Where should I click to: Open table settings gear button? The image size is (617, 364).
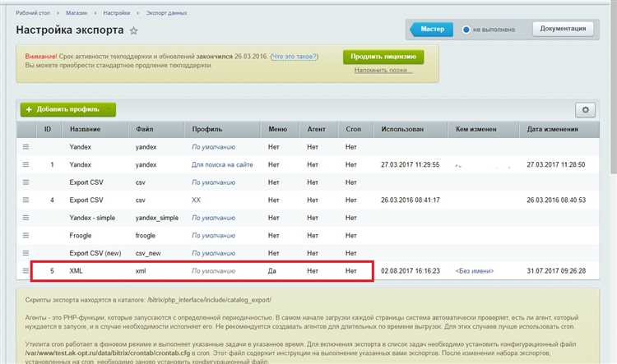[585, 109]
